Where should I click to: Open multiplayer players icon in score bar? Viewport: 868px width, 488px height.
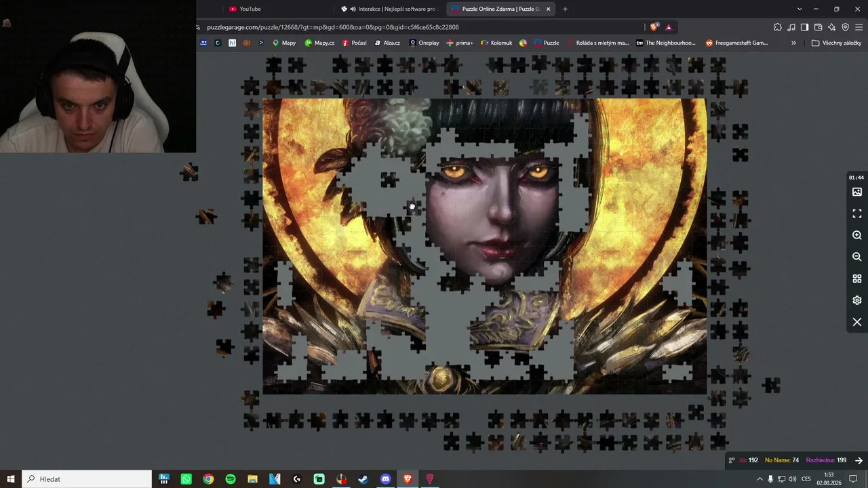[732, 460]
